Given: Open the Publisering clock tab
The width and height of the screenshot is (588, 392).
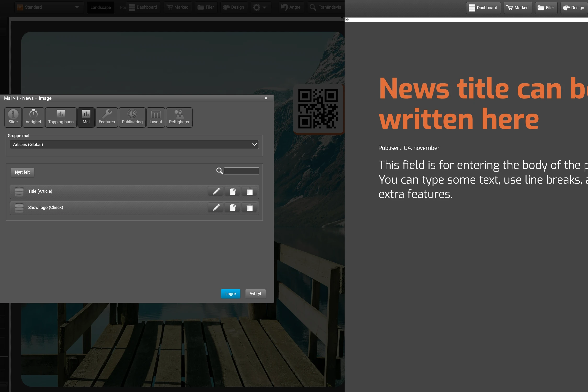Looking at the screenshot, I should (132, 117).
